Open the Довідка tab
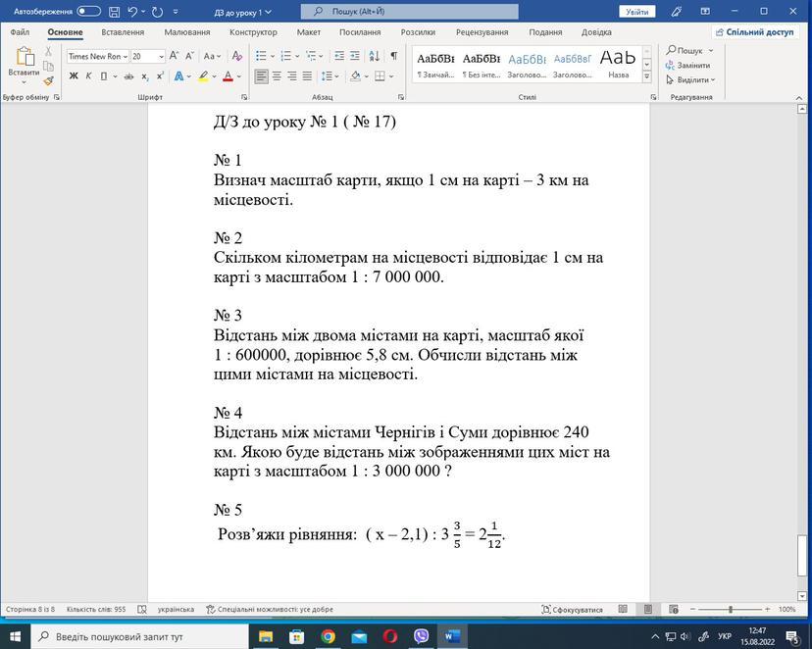 596,32
